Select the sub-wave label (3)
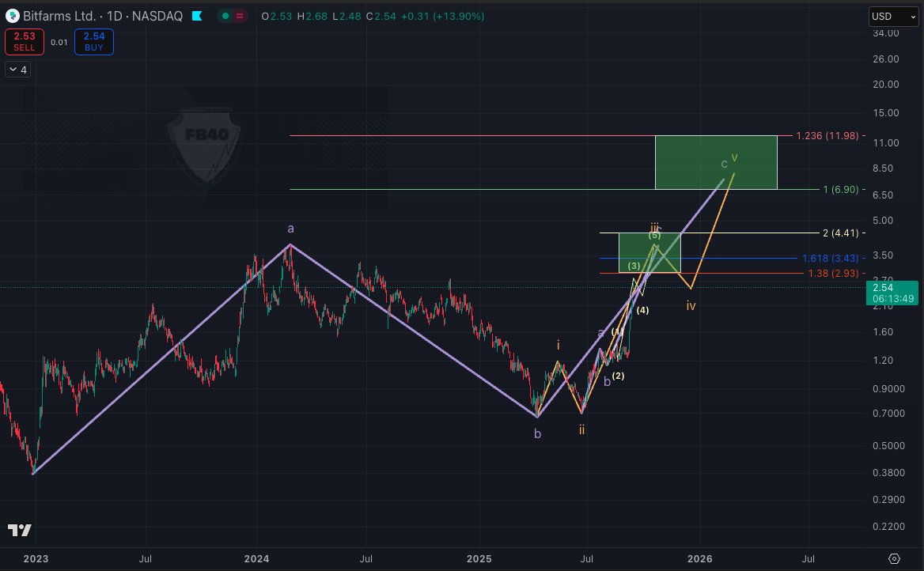The width and height of the screenshot is (924, 571). click(x=634, y=266)
